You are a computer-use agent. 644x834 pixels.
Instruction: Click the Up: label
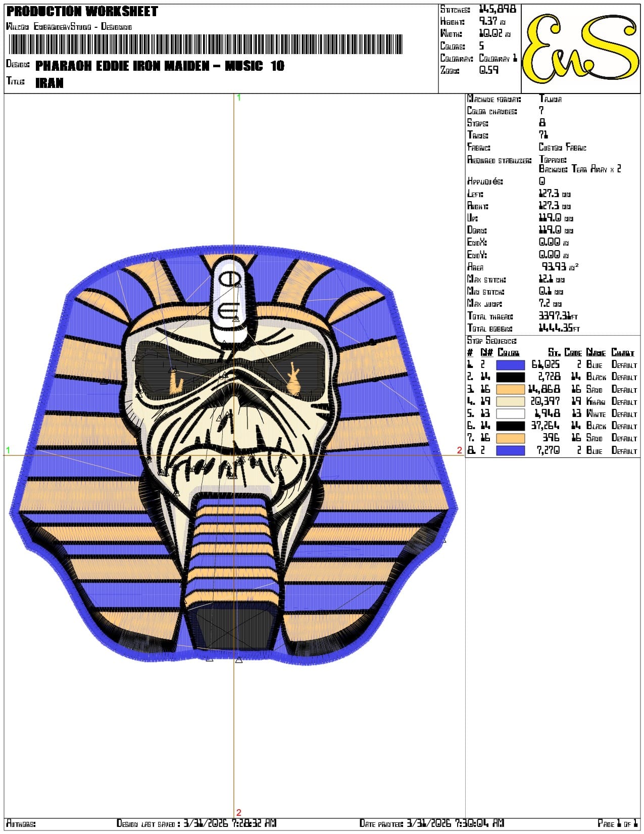point(472,218)
